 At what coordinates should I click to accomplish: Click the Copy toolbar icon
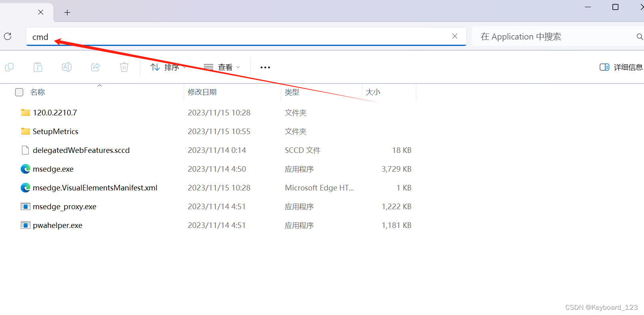point(9,67)
